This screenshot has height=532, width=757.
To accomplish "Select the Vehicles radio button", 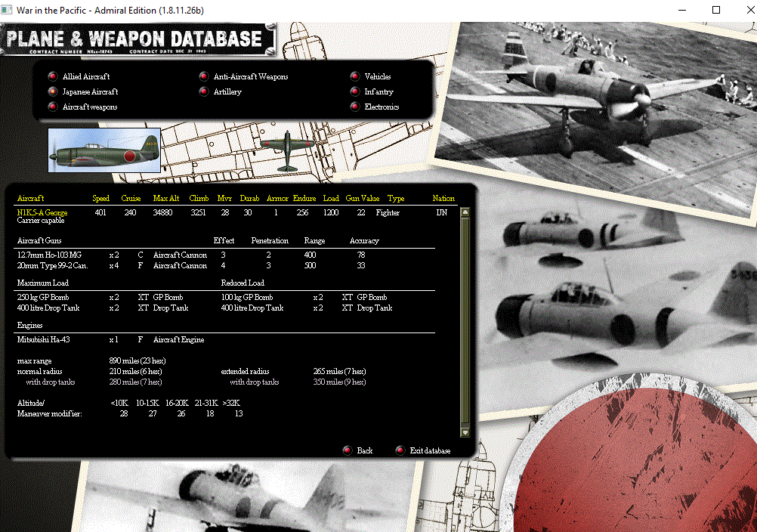I will click(x=355, y=76).
